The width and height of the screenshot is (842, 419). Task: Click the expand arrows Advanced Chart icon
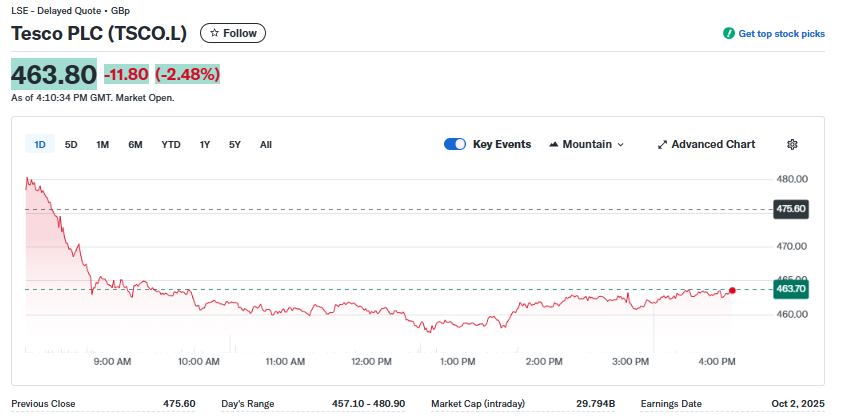click(x=662, y=144)
